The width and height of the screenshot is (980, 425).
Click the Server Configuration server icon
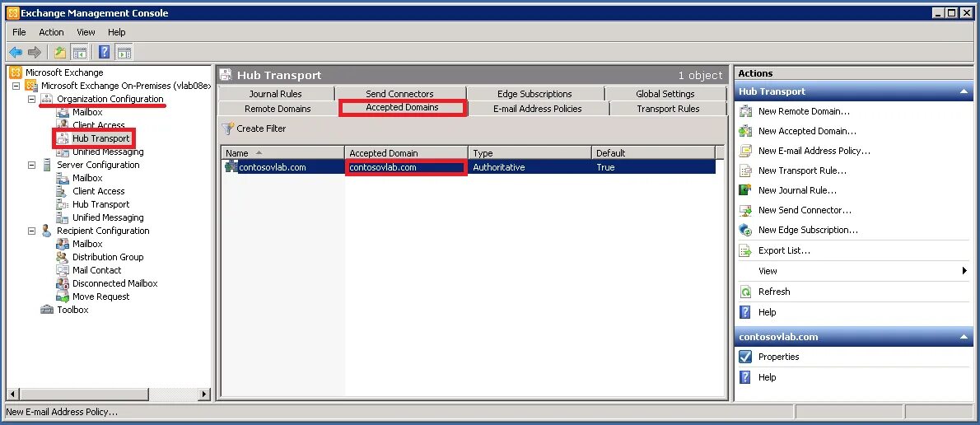click(47, 165)
